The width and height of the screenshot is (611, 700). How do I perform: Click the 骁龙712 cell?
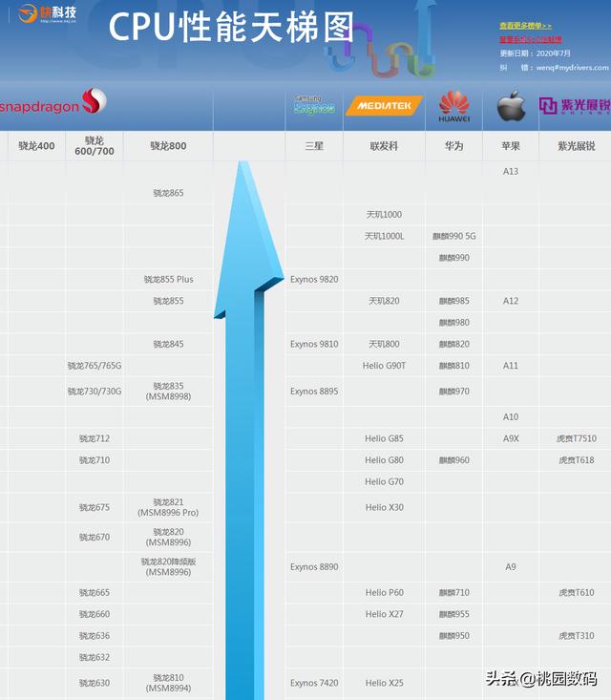[95, 439]
